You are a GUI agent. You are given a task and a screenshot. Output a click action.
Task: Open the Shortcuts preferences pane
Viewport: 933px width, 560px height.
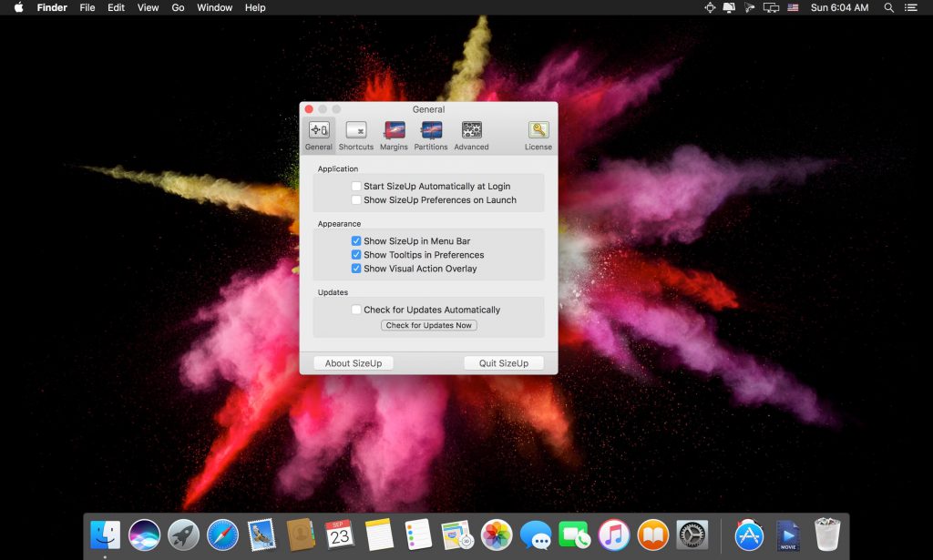click(355, 135)
